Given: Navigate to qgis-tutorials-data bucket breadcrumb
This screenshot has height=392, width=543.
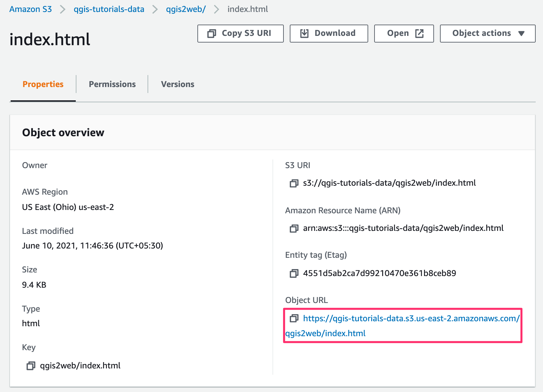Looking at the screenshot, I should tap(109, 9).
